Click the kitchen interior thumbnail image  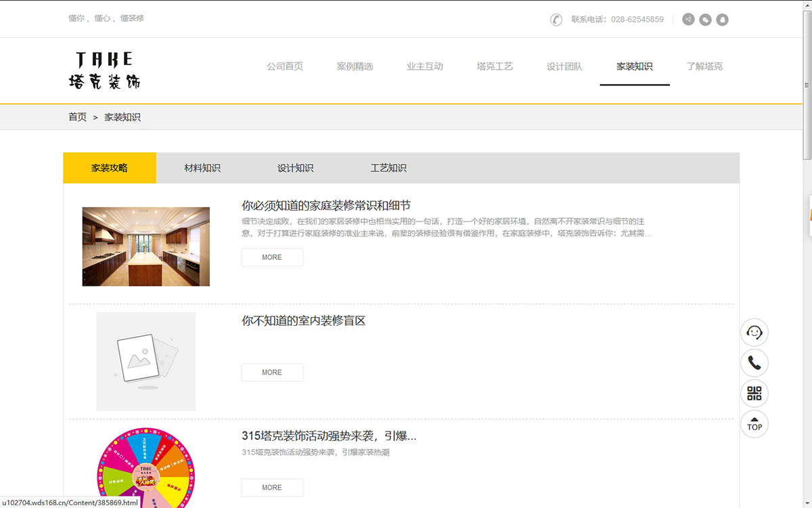click(x=145, y=247)
